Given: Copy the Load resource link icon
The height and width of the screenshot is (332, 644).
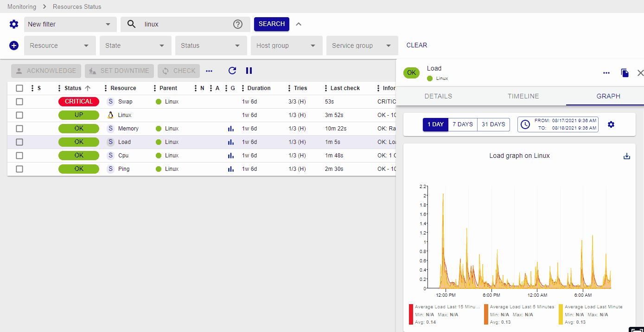Looking at the screenshot, I should pos(625,73).
